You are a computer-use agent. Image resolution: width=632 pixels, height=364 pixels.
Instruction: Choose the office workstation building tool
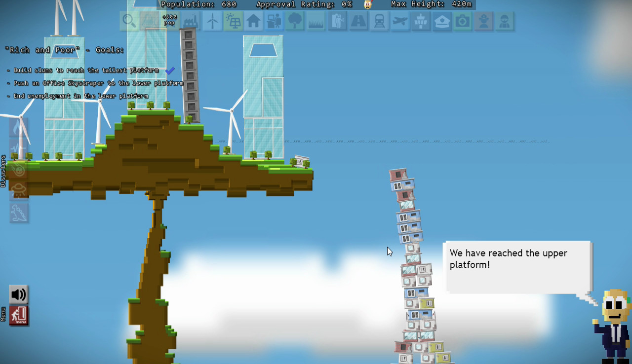click(x=274, y=21)
